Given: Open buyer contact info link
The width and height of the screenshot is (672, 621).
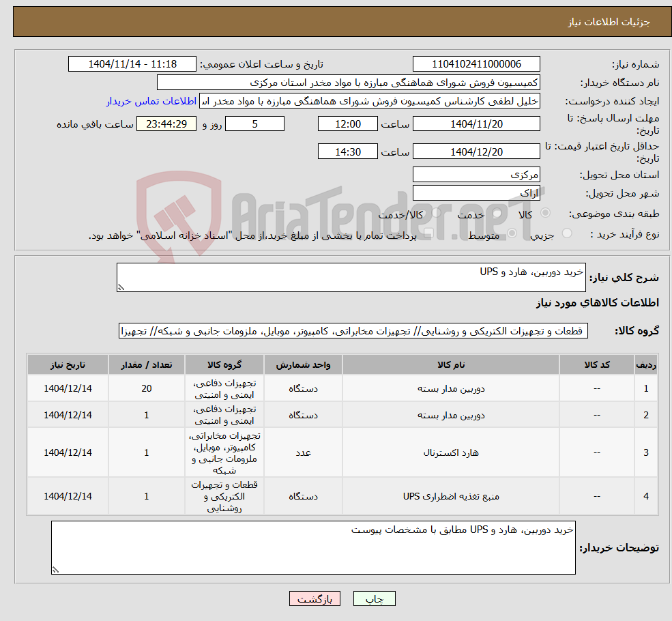Looking at the screenshot, I should pyautogui.click(x=151, y=101).
